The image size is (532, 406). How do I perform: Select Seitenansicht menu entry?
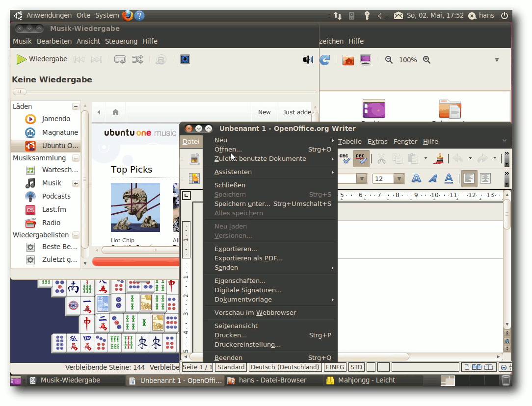click(x=270, y=326)
